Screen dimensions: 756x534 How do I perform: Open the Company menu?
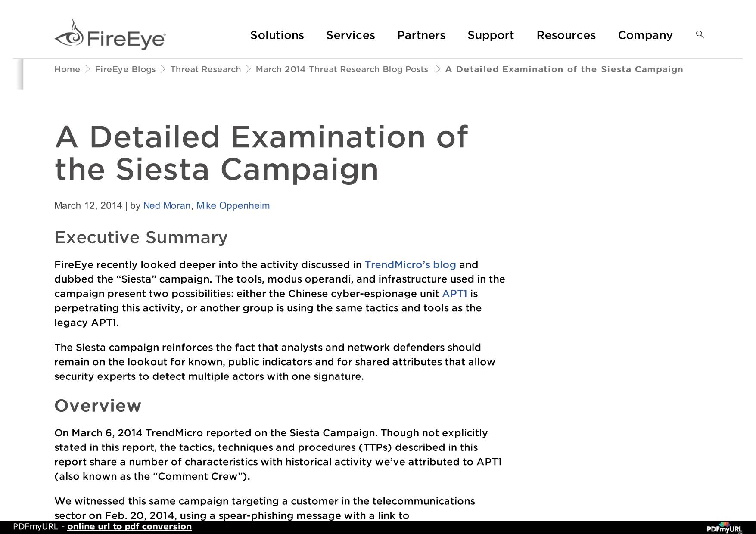pyautogui.click(x=645, y=35)
